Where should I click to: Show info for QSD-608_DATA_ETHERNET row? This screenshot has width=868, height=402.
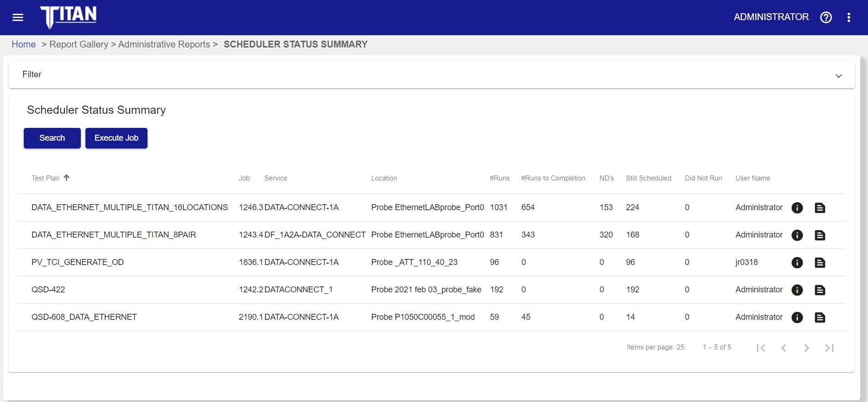click(x=797, y=317)
